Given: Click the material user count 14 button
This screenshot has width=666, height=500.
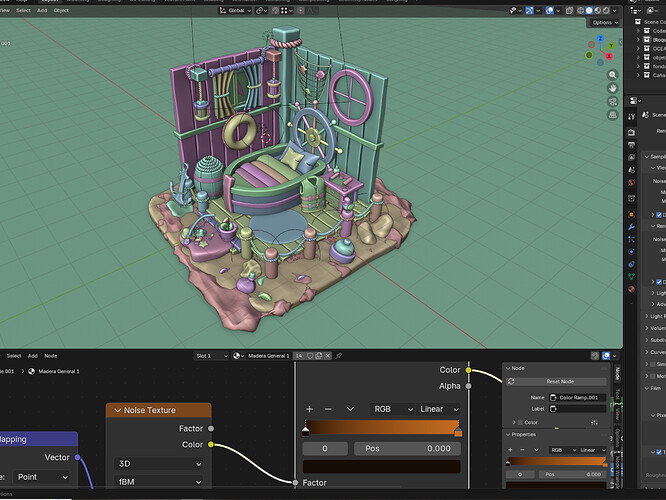Looking at the screenshot, I should (299, 356).
